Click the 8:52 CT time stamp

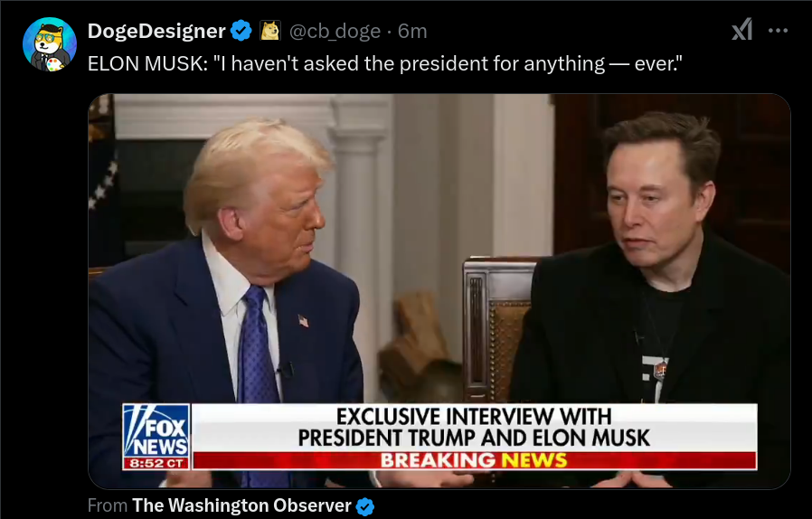tap(156, 463)
